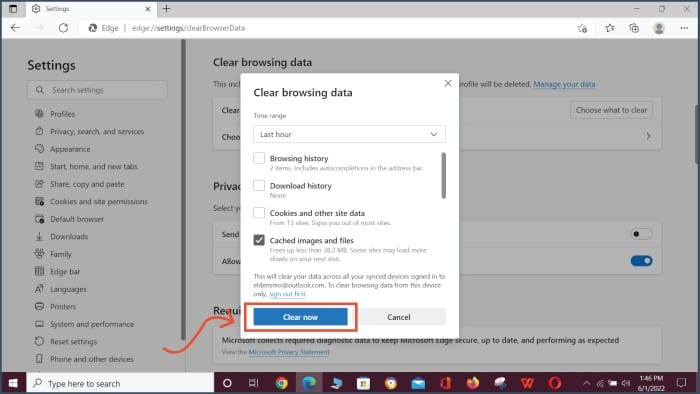Screen dimensions: 700x394
Task: Toggle the Send switch that is off
Action: [642, 234]
